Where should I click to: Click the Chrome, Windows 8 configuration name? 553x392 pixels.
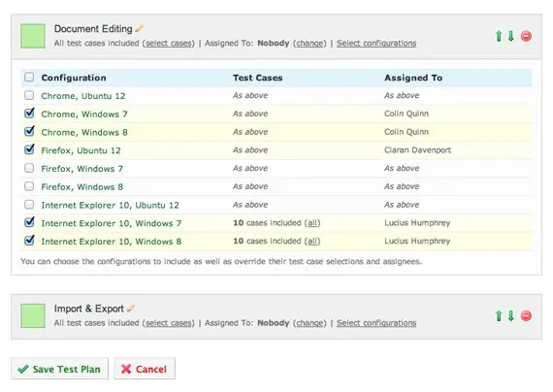tap(84, 132)
